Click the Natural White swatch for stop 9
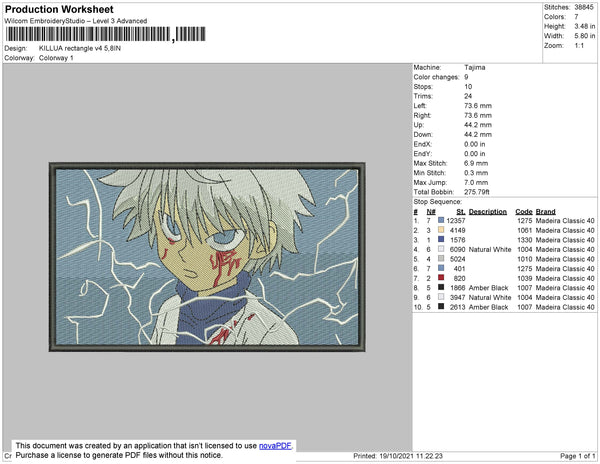 tap(441, 297)
